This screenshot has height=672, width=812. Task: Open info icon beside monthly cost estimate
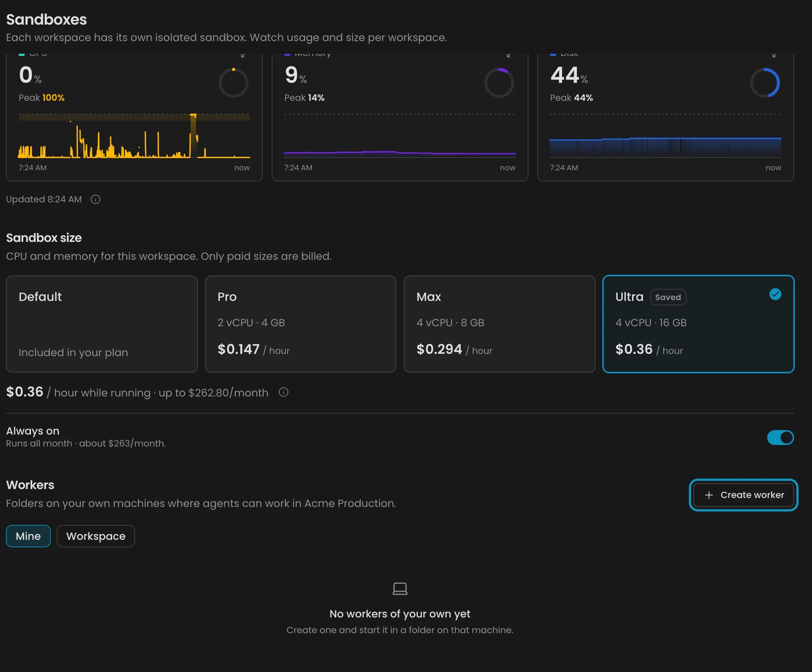284,392
